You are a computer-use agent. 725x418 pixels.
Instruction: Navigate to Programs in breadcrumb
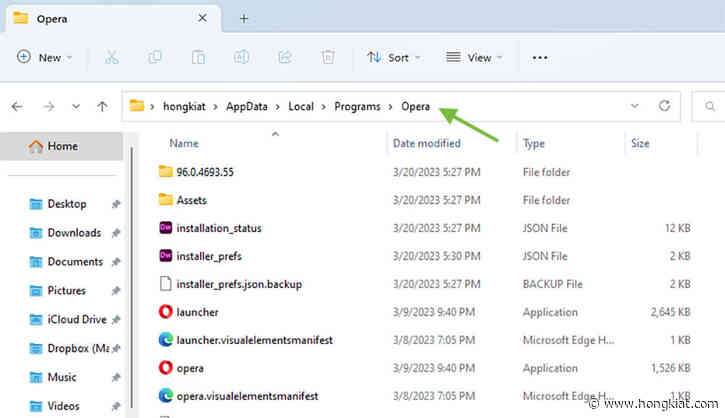tap(357, 106)
